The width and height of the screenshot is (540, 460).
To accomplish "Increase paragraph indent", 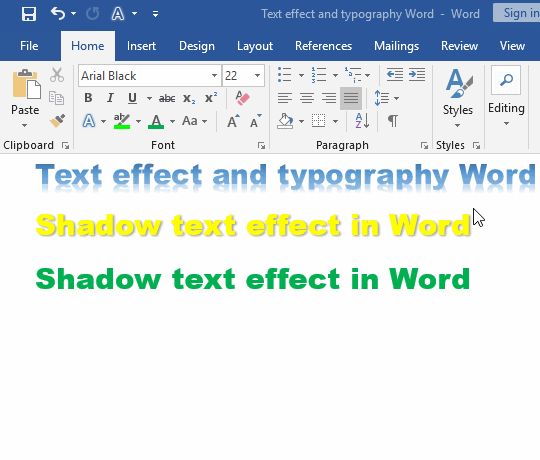I will pyautogui.click(x=417, y=74).
